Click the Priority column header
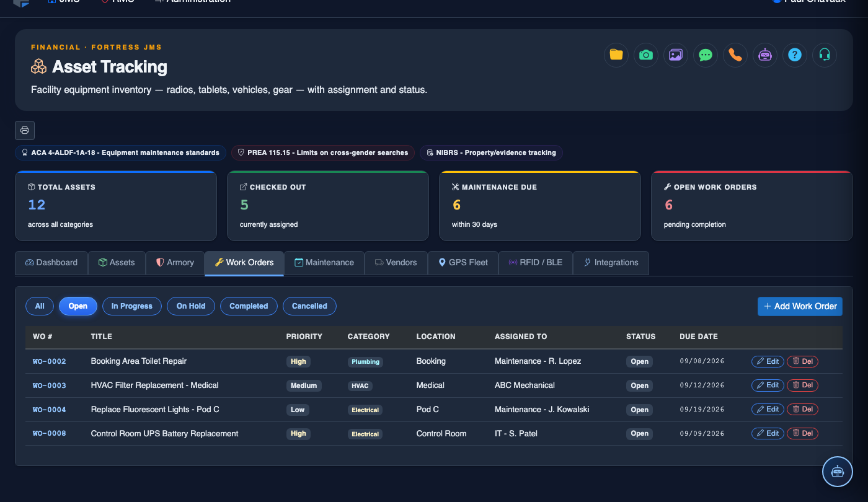The width and height of the screenshot is (868, 502). pyautogui.click(x=304, y=337)
